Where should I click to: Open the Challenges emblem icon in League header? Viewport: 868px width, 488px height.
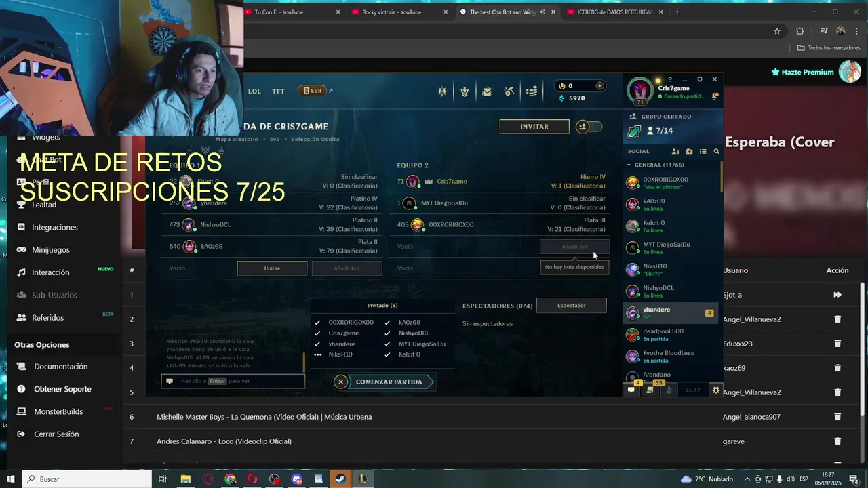465,91
